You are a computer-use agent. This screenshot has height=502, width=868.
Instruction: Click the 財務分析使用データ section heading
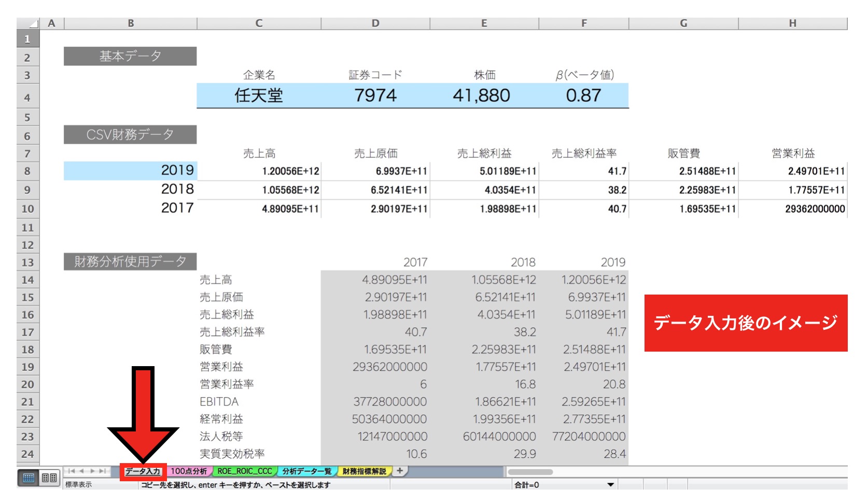[130, 261]
